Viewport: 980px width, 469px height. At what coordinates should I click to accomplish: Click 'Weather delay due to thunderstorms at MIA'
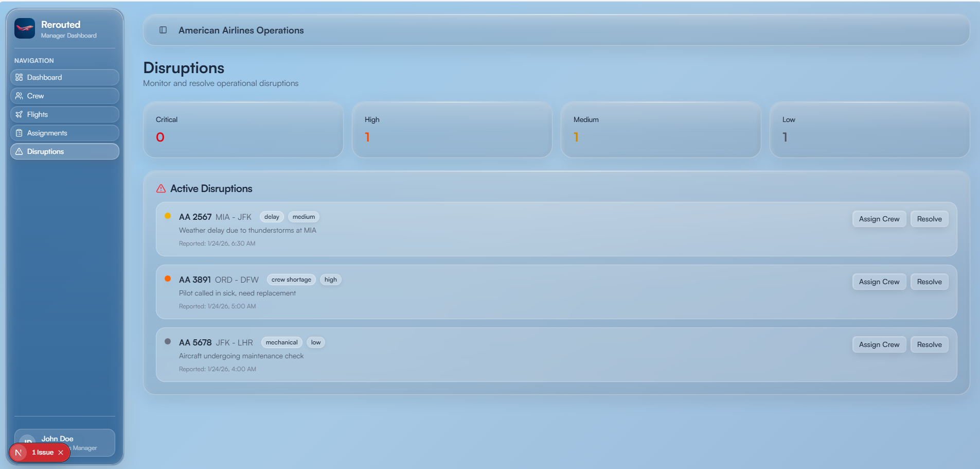[x=247, y=231]
